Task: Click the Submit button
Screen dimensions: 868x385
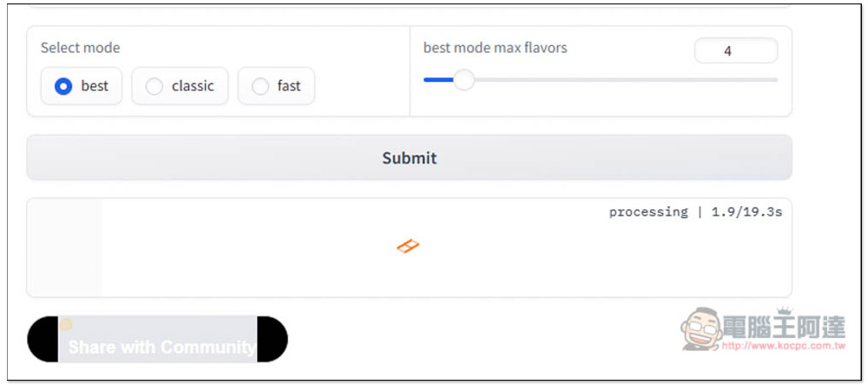Action: click(409, 157)
